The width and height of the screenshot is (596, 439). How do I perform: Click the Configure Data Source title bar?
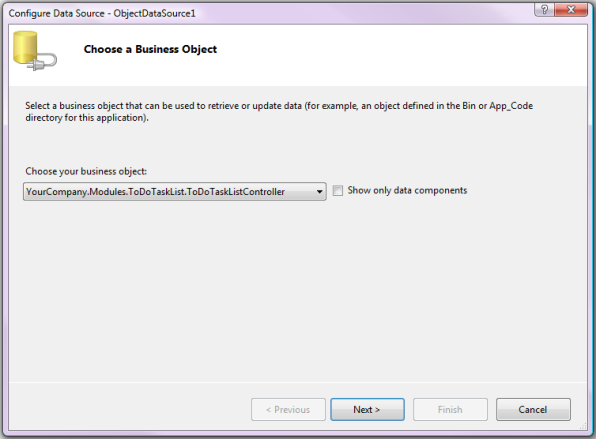(266, 13)
